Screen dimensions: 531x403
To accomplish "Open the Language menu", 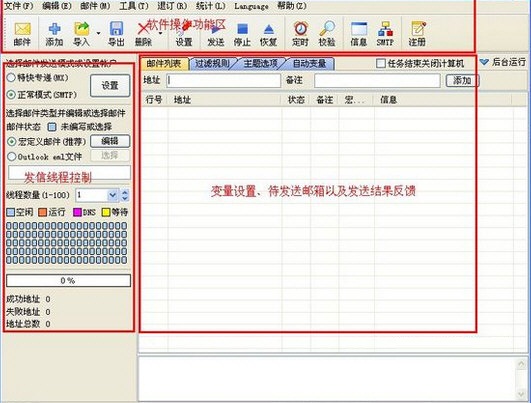I will point(251,6).
